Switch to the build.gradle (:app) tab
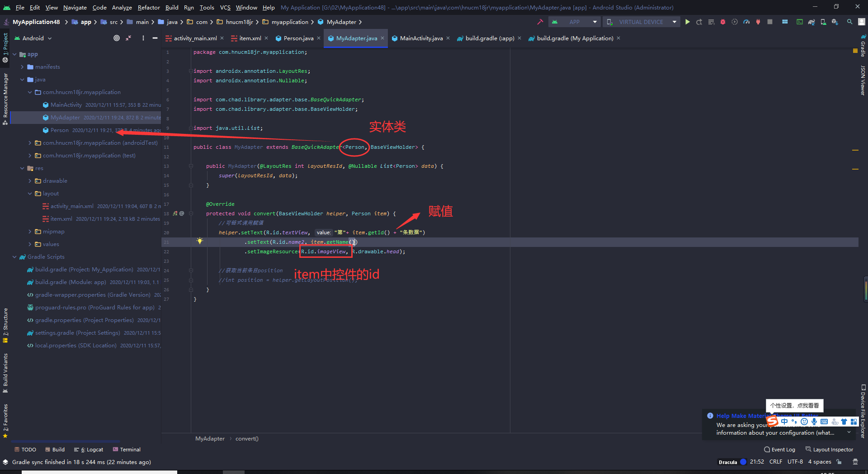This screenshot has height=474, width=868. [x=490, y=38]
